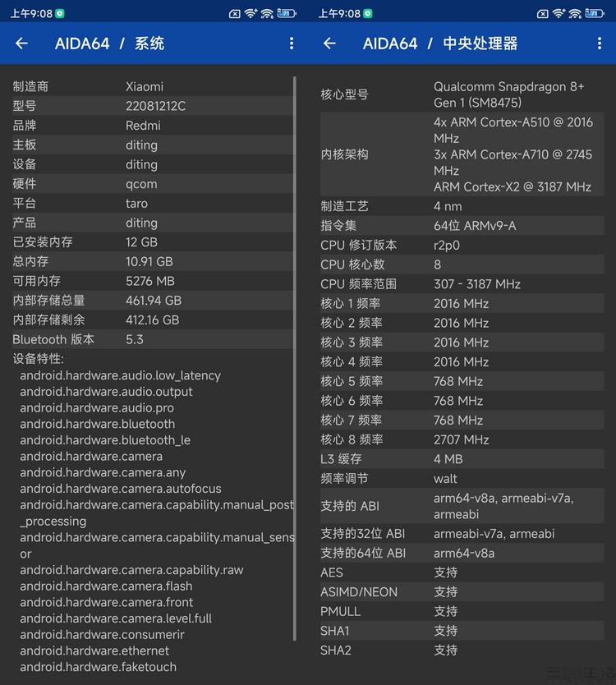Select the SHA2 row
616x685 pixels.
[x=462, y=650]
